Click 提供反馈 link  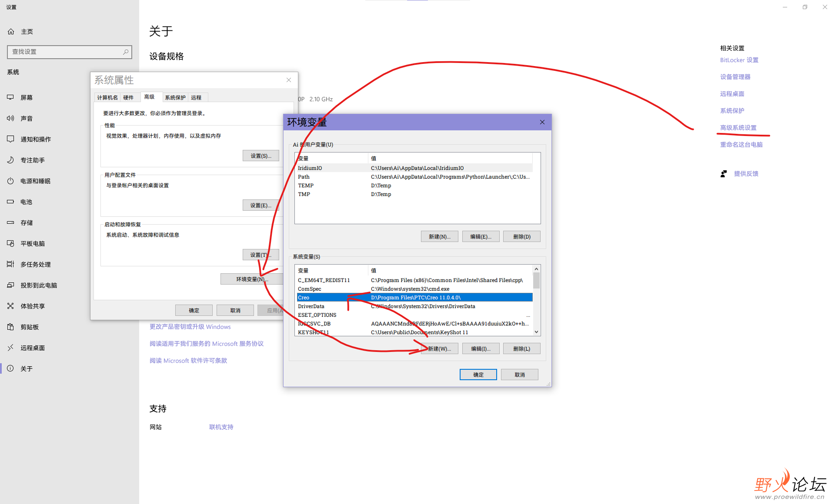(746, 173)
